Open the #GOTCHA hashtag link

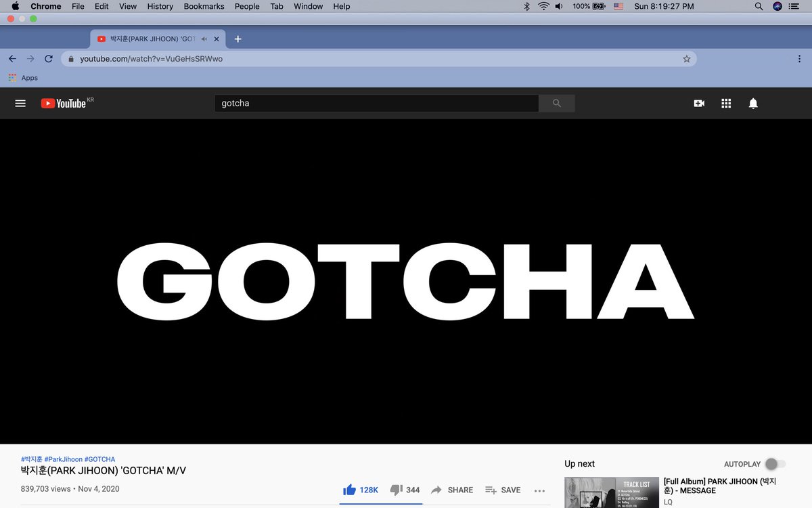click(99, 459)
